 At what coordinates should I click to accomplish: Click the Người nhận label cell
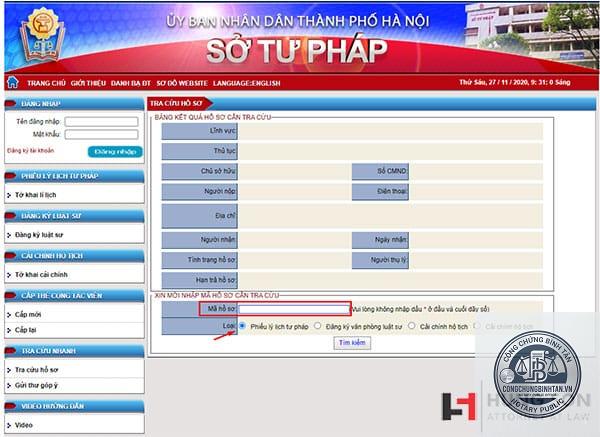coord(199,240)
